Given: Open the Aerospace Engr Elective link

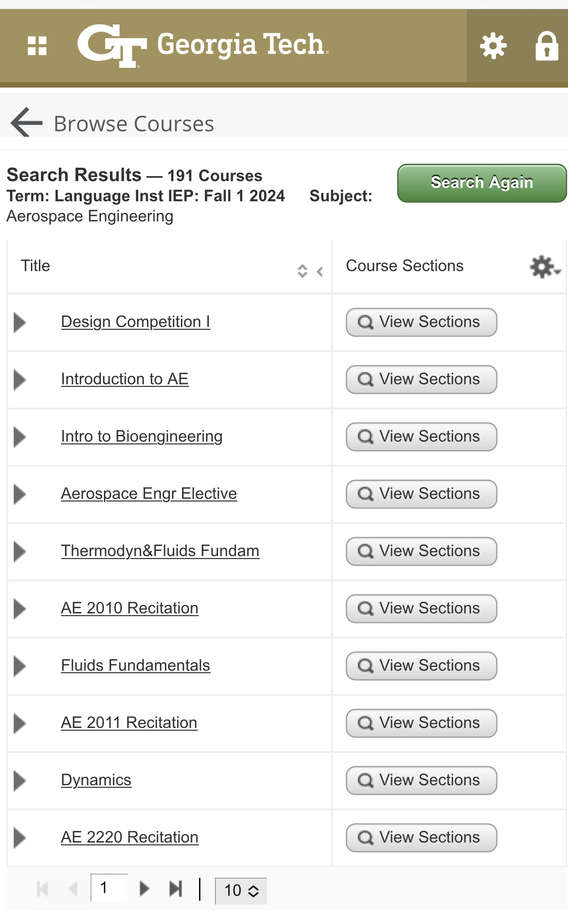Looking at the screenshot, I should [149, 493].
